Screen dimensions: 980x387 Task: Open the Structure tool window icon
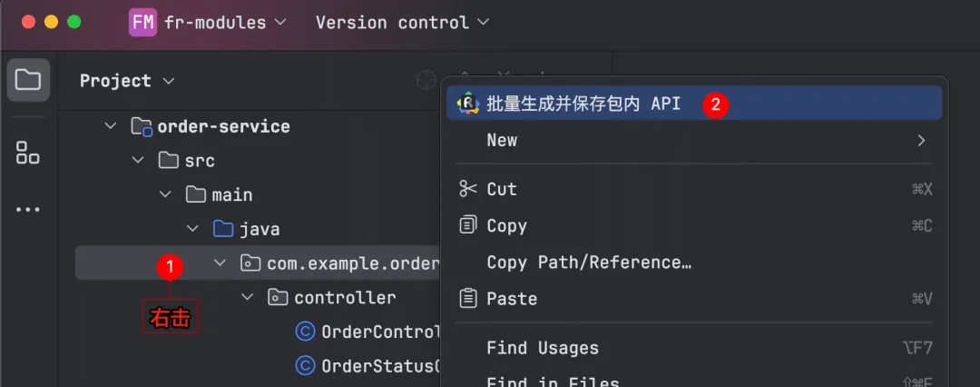click(x=28, y=153)
